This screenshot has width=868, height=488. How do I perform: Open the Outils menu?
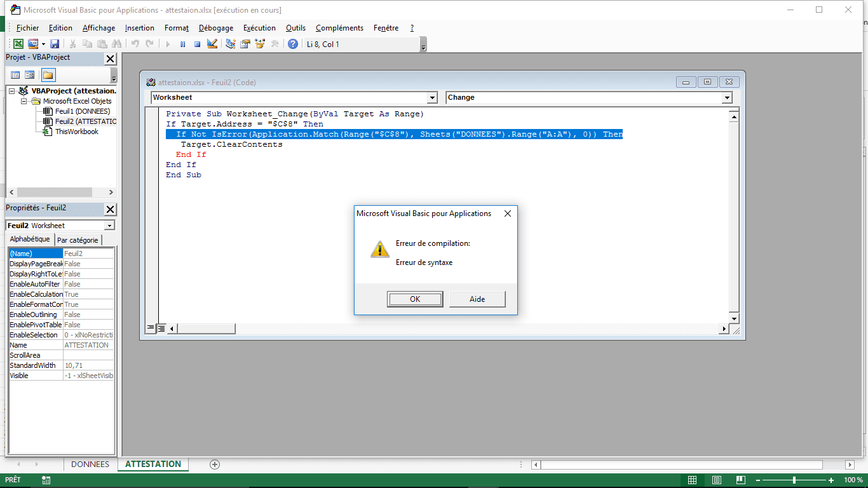tap(295, 28)
